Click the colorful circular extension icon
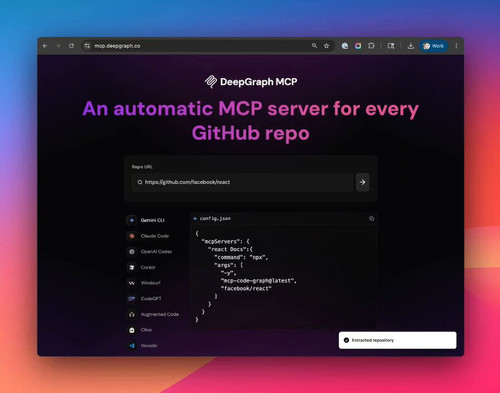 tap(358, 46)
